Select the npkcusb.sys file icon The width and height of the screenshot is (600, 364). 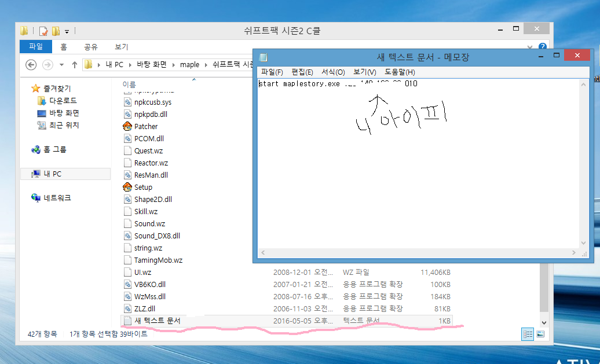[128, 102]
